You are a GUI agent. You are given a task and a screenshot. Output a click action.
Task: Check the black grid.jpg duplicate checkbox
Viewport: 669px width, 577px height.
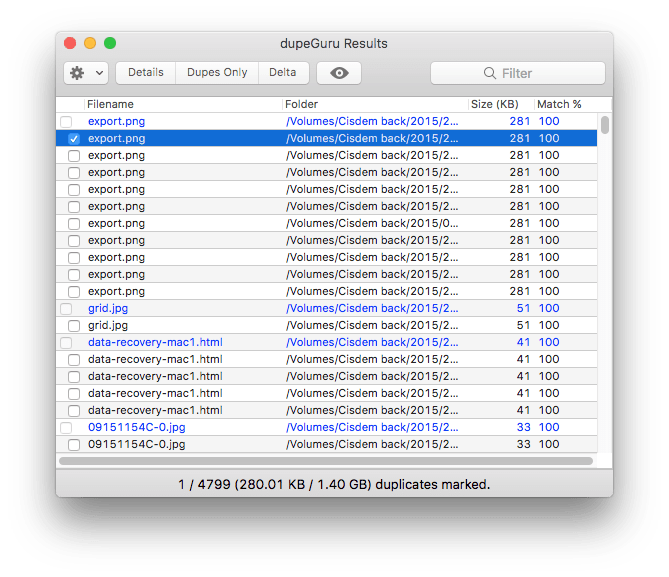tap(74, 326)
